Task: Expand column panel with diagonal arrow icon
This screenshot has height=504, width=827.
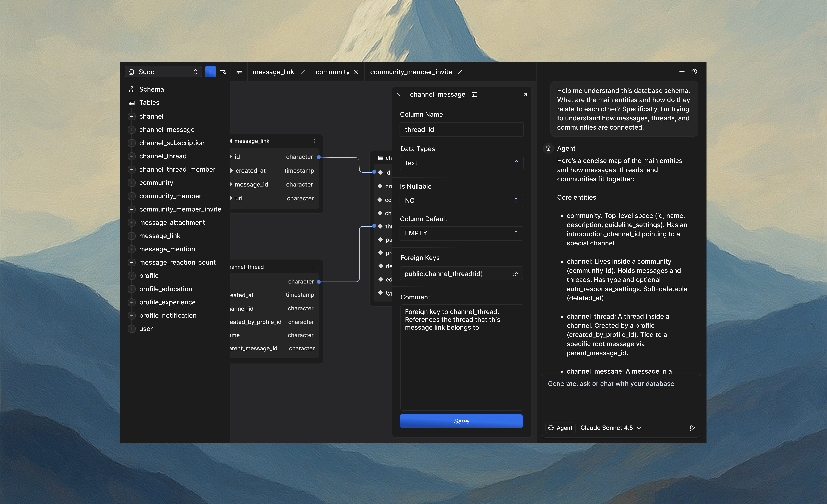Action: coord(525,95)
